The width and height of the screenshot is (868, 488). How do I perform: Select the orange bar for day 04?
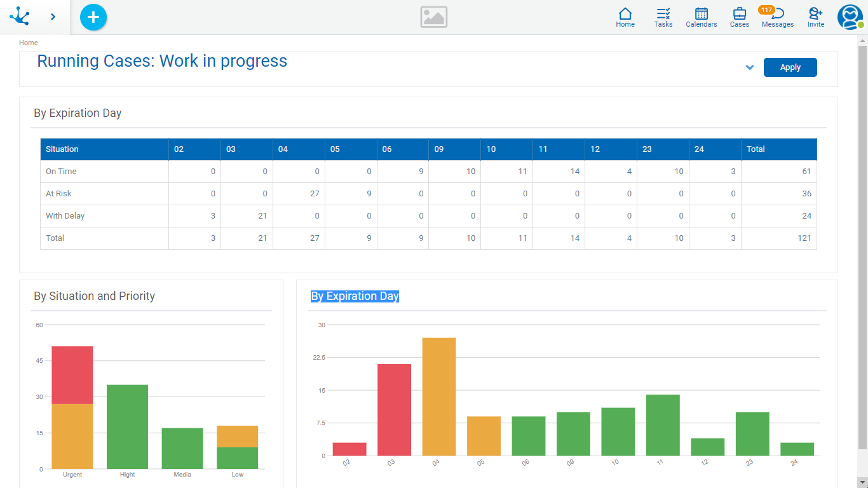point(439,397)
